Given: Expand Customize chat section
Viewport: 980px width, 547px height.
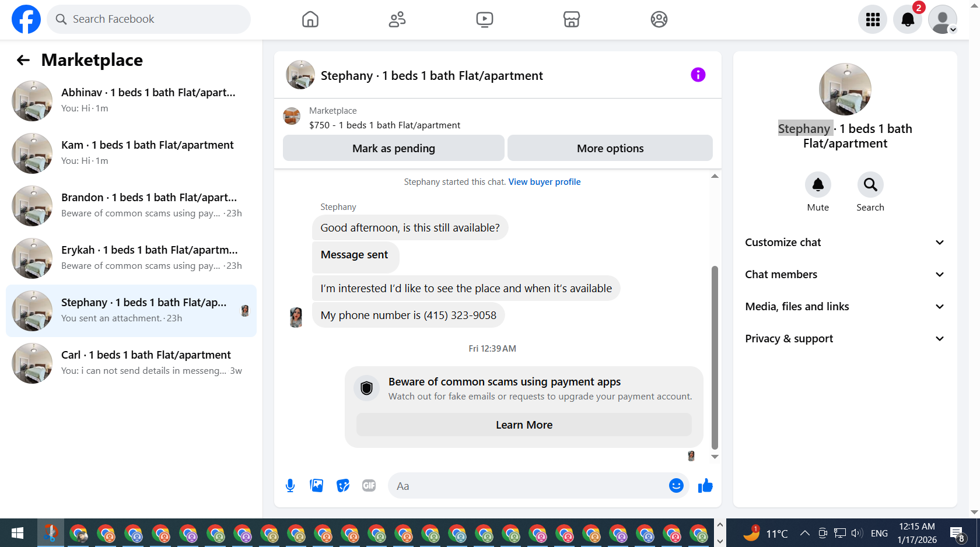Looking at the screenshot, I should (845, 243).
